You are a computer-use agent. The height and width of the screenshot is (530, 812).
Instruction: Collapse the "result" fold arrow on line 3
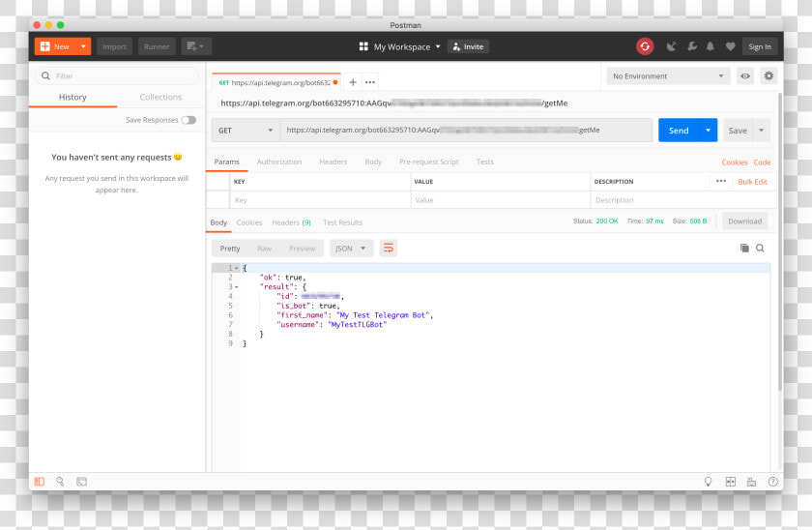click(x=237, y=287)
